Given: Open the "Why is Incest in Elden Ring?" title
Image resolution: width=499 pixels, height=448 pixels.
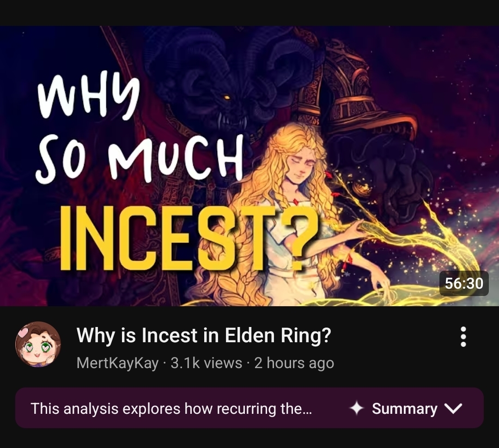Looking at the screenshot, I should coord(204,335).
